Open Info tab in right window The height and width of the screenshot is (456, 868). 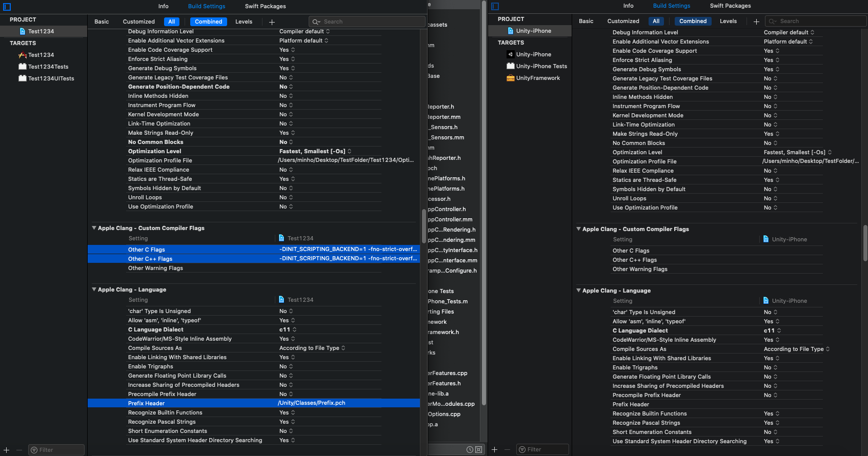click(629, 6)
